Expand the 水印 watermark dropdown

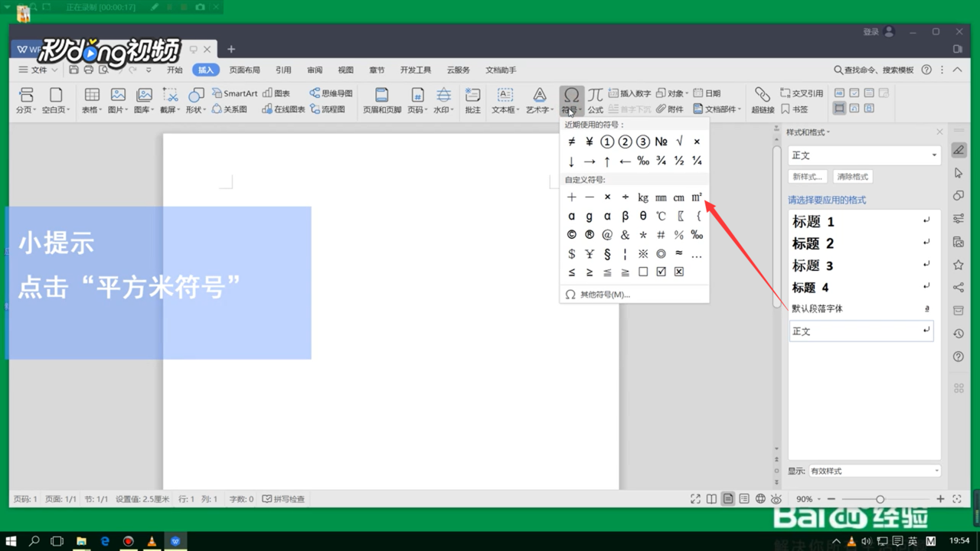[x=443, y=109]
